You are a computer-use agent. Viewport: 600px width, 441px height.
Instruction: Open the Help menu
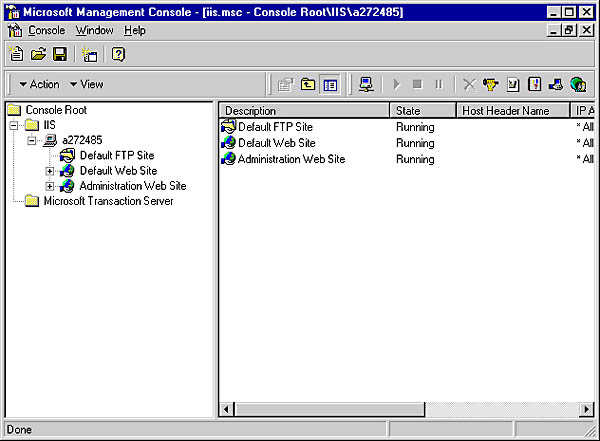[x=135, y=30]
